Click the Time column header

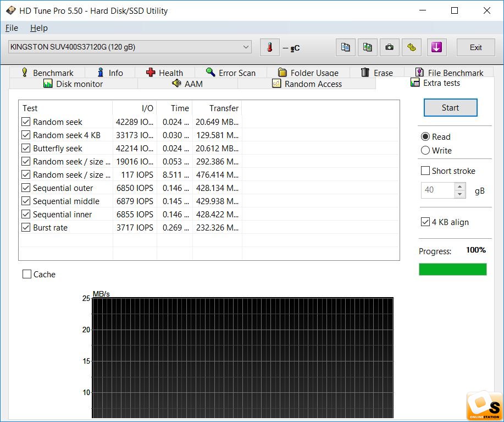point(175,108)
